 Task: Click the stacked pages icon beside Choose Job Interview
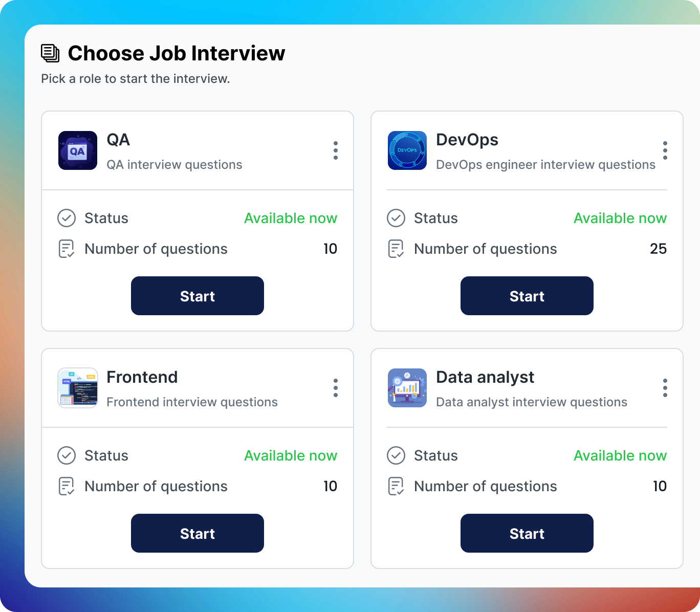(x=50, y=52)
